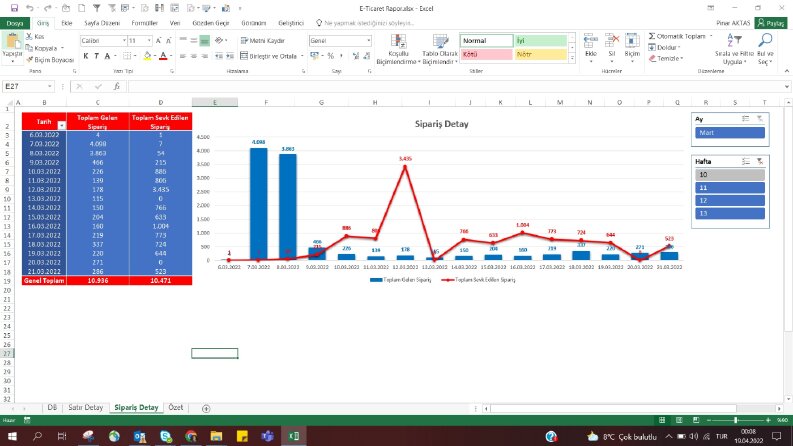Undo the last action
Image resolution: width=793 pixels, height=446 pixels.
click(29, 8)
